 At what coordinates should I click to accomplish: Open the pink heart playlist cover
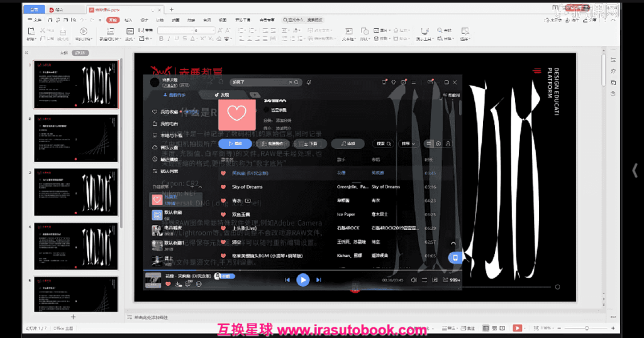click(236, 114)
